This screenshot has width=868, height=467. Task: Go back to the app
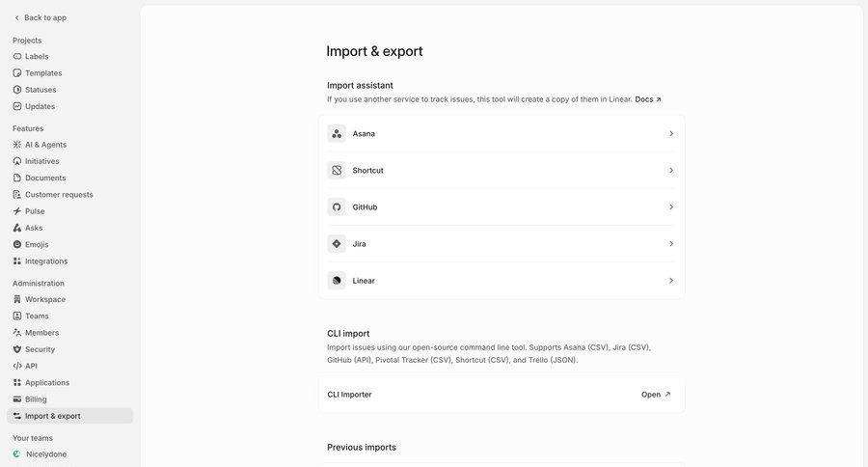(x=41, y=17)
